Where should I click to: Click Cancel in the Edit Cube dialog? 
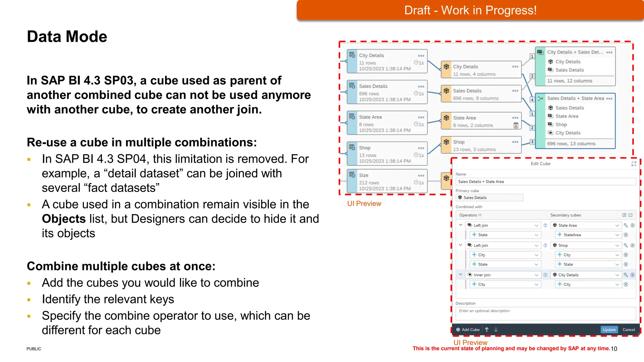pos(629,330)
